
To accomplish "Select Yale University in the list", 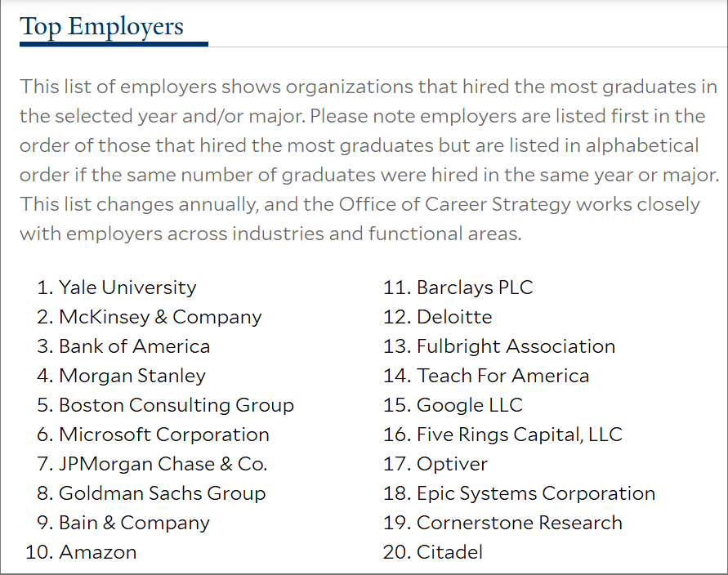I will coord(127,287).
